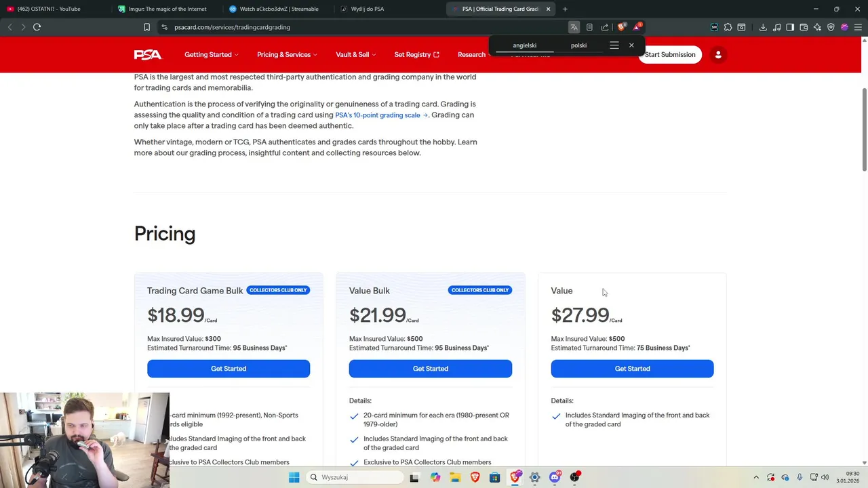Click the media control music note icon
The height and width of the screenshot is (488, 868).
click(776, 27)
